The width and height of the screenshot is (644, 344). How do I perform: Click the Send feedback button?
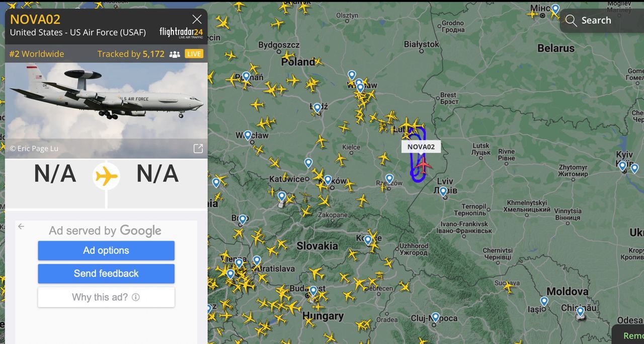(x=106, y=273)
